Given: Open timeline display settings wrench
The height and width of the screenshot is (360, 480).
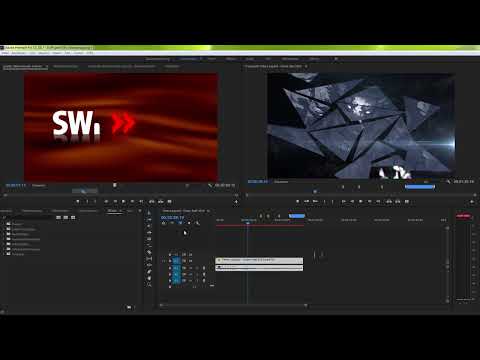Looking at the screenshot, I should (197, 223).
